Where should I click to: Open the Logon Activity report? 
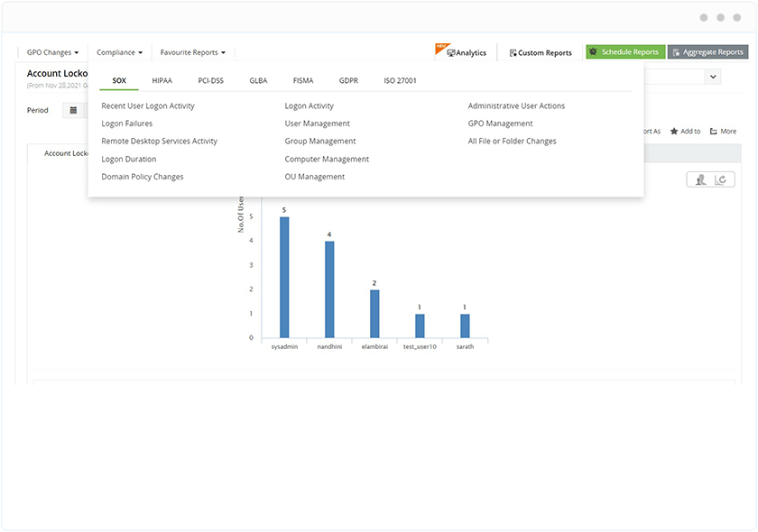click(309, 105)
